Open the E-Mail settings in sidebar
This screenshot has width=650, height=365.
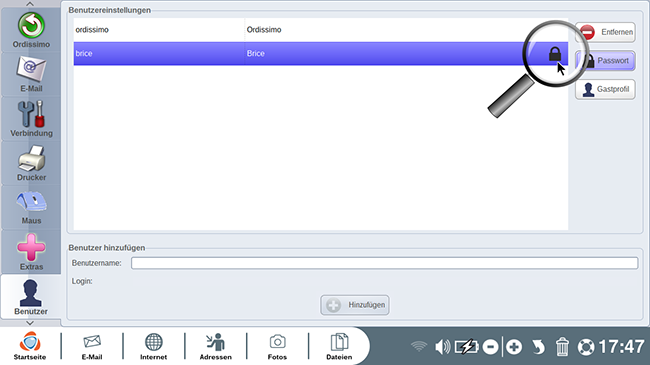point(31,74)
